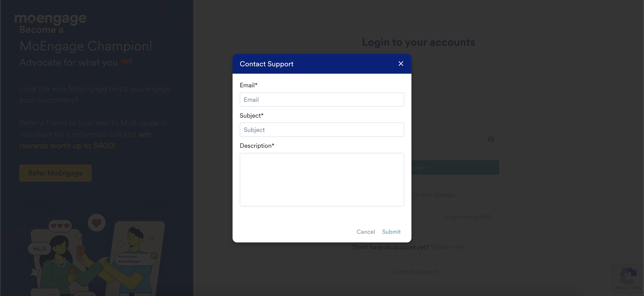Close the Contact Support dialog with X
The width and height of the screenshot is (644, 296).
click(x=401, y=64)
